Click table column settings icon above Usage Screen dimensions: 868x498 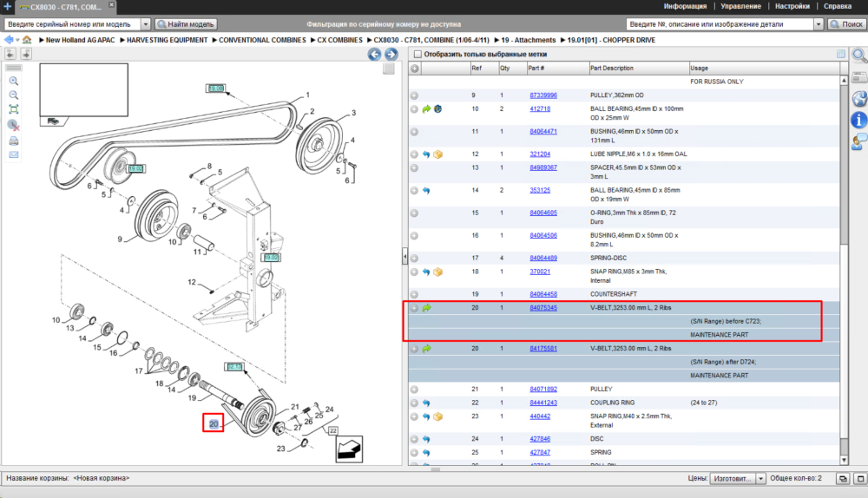pyautogui.click(x=841, y=55)
